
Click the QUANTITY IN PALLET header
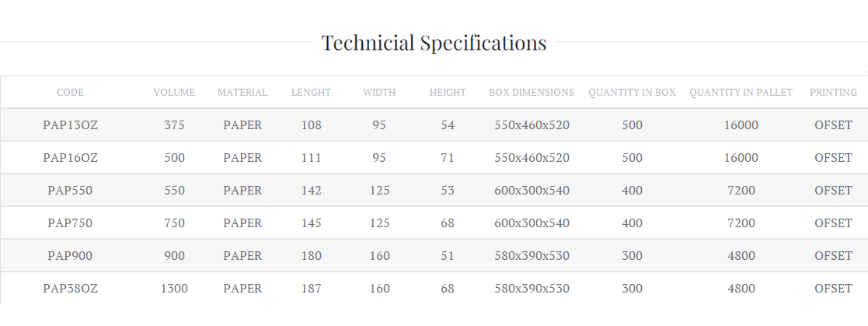pyautogui.click(x=741, y=93)
